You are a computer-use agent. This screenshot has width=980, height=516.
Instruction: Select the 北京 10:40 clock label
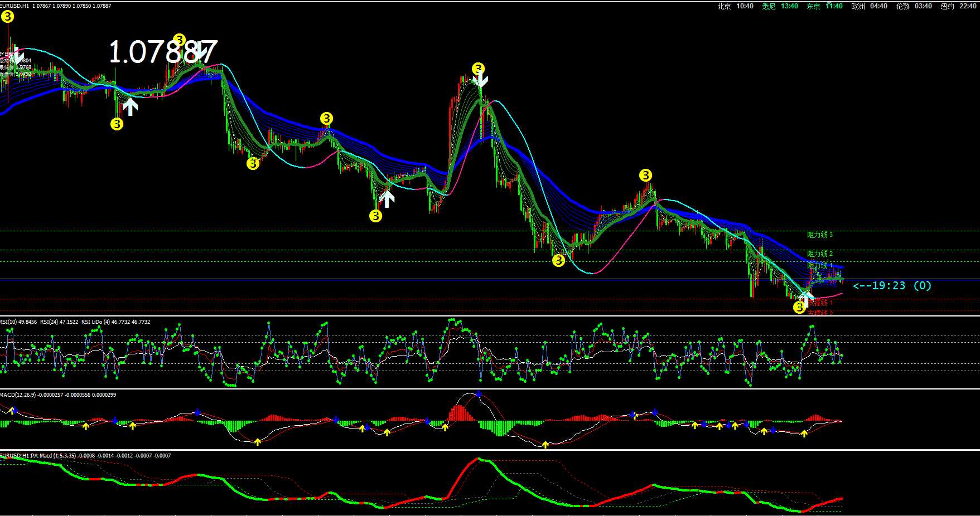[x=735, y=6]
